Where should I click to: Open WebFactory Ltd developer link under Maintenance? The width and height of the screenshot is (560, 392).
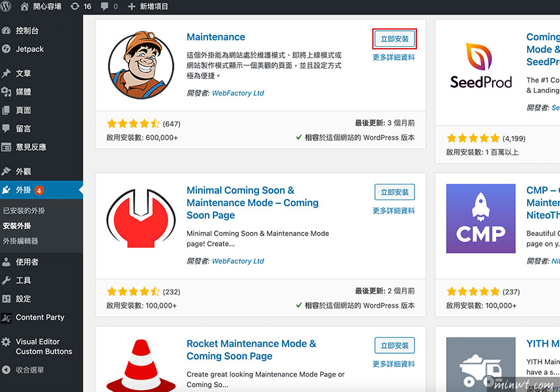point(238,93)
